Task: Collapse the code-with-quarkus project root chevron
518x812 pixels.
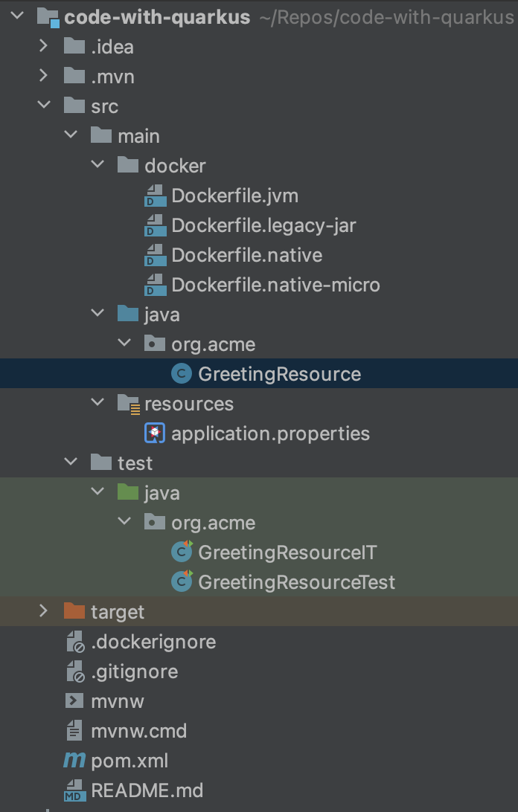Action: (17, 16)
